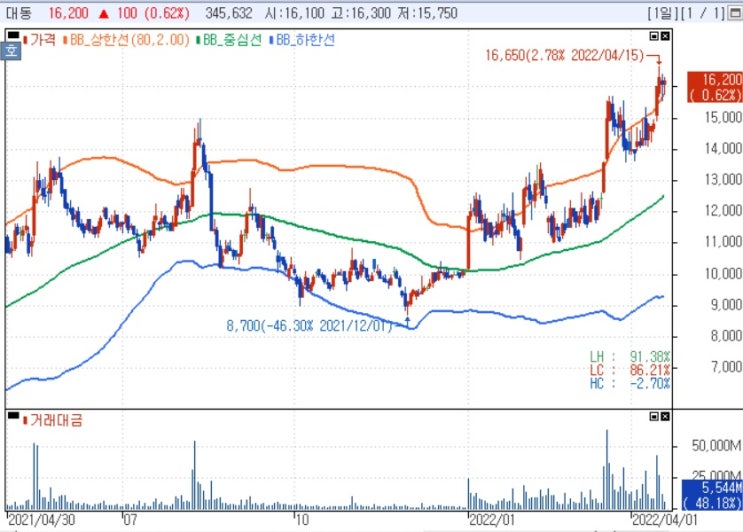Viewport: 743px width, 532px height.
Task: Open the 거래대금 panel black menu icon
Action: (x=13, y=415)
